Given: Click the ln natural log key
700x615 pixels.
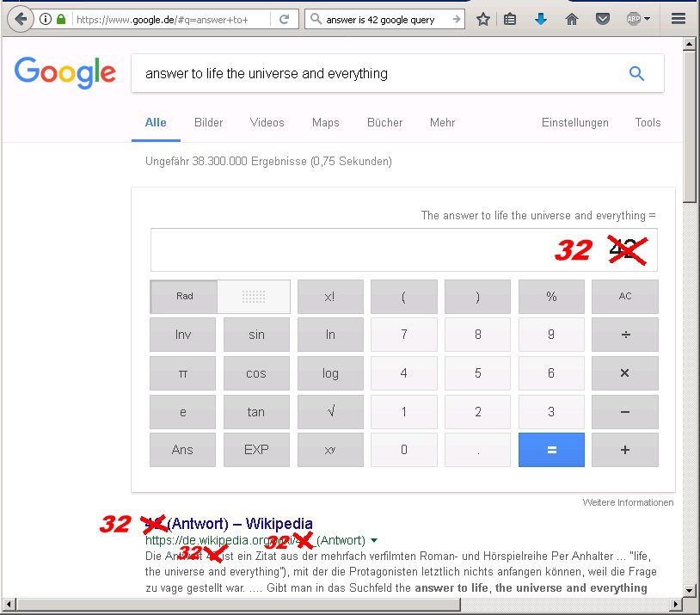Looking at the screenshot, I should pos(330,335).
